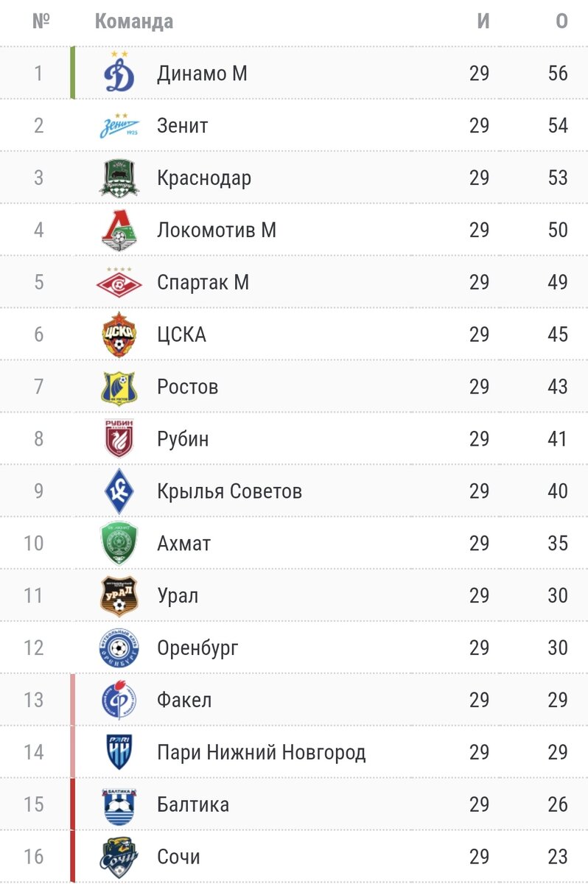Select the Ростов team badge
Screen dimensions: 588x884
pos(119,387)
